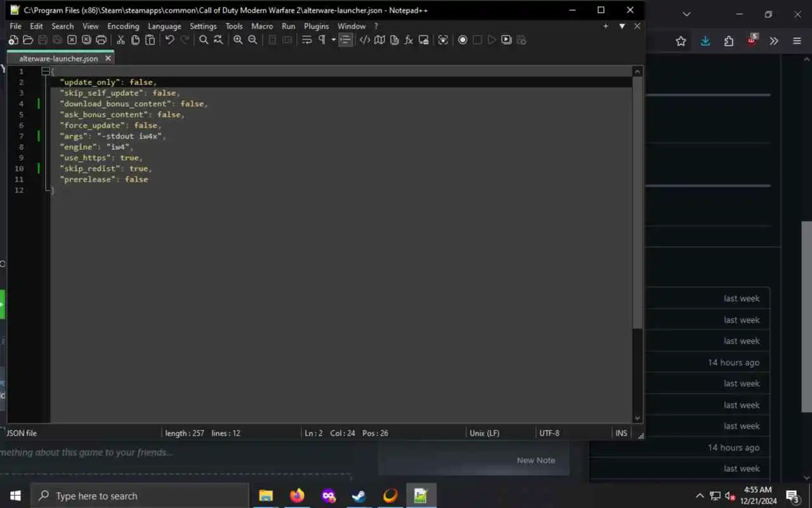Screen dimensions: 812x508
Task: Toggle Show All Characters pilcrow icon
Action: (322, 40)
